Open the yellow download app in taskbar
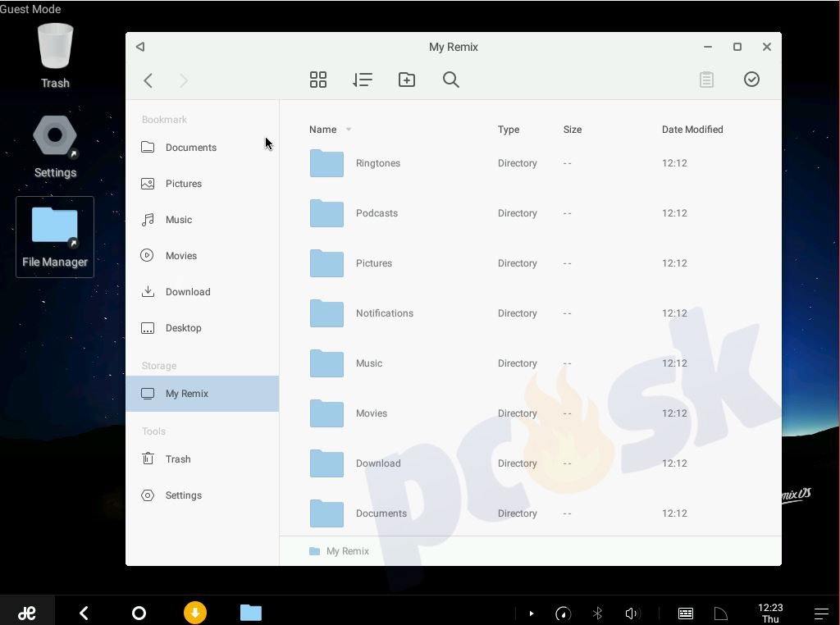840x625 pixels. [x=195, y=613]
